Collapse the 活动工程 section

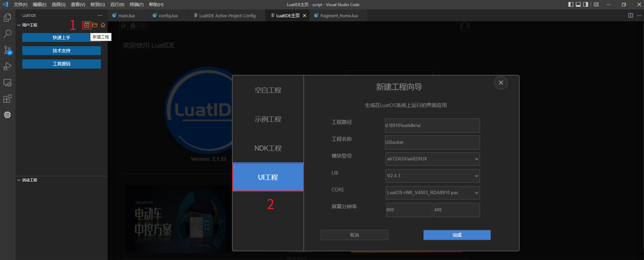click(19, 180)
